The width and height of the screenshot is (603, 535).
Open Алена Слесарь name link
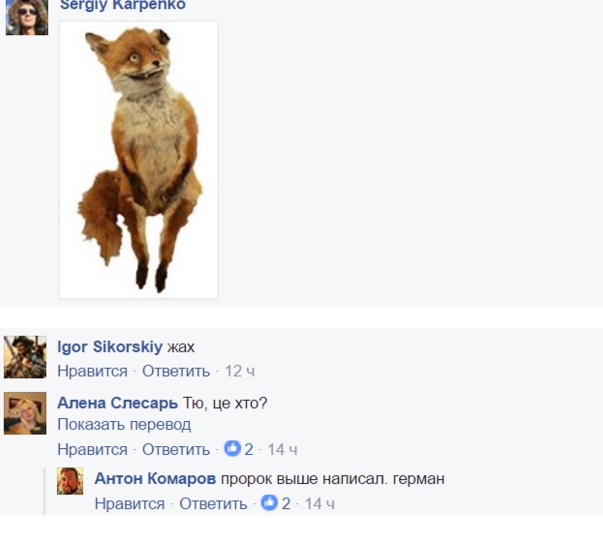[118, 403]
